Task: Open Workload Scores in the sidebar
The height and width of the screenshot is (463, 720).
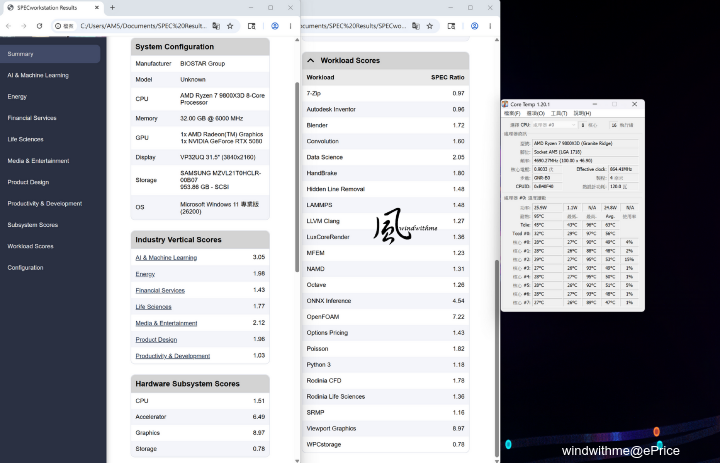Action: 30,246
